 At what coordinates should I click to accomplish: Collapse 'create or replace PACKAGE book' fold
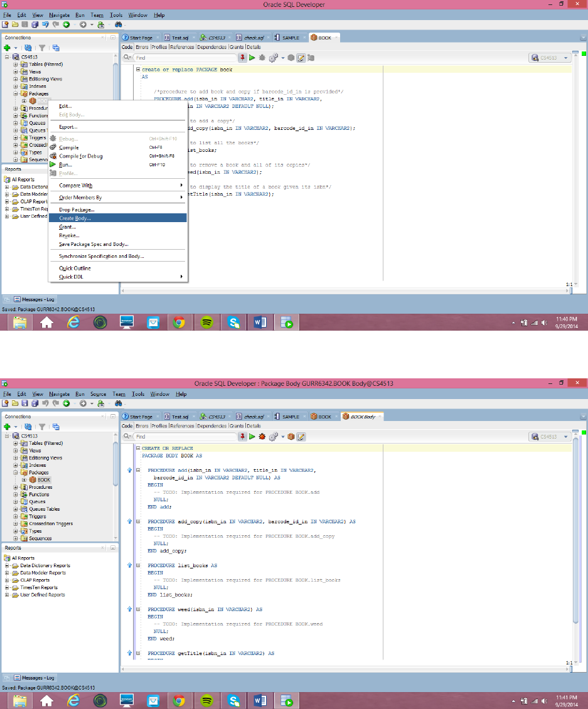click(x=138, y=69)
